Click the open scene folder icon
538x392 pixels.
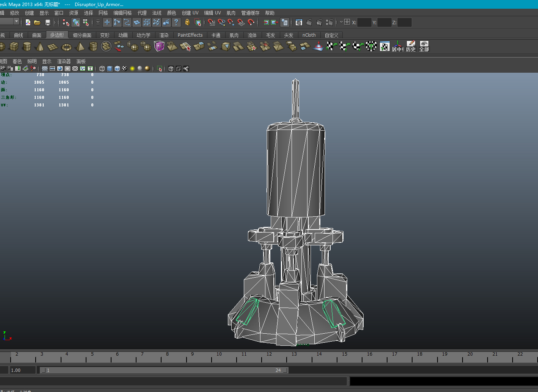37,23
